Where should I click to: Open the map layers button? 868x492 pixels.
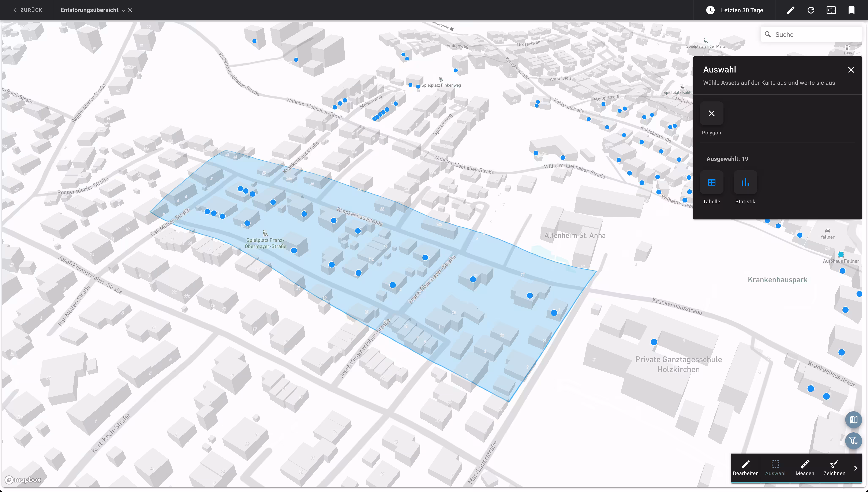point(853,420)
